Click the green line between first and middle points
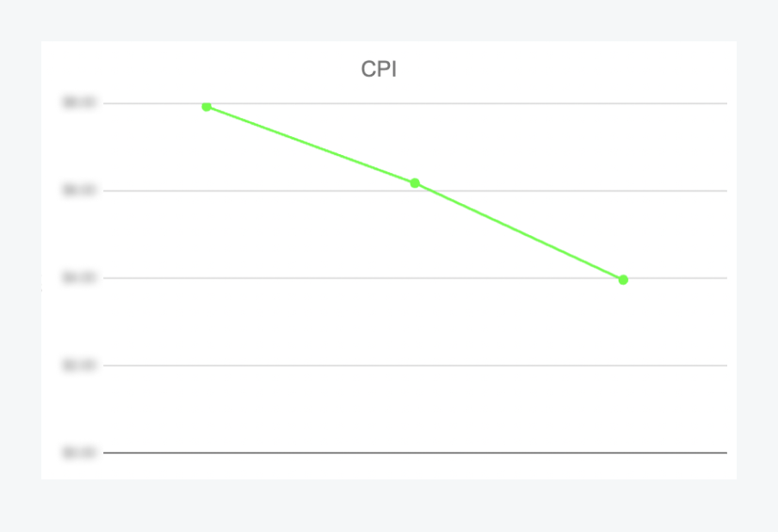 tap(311, 145)
